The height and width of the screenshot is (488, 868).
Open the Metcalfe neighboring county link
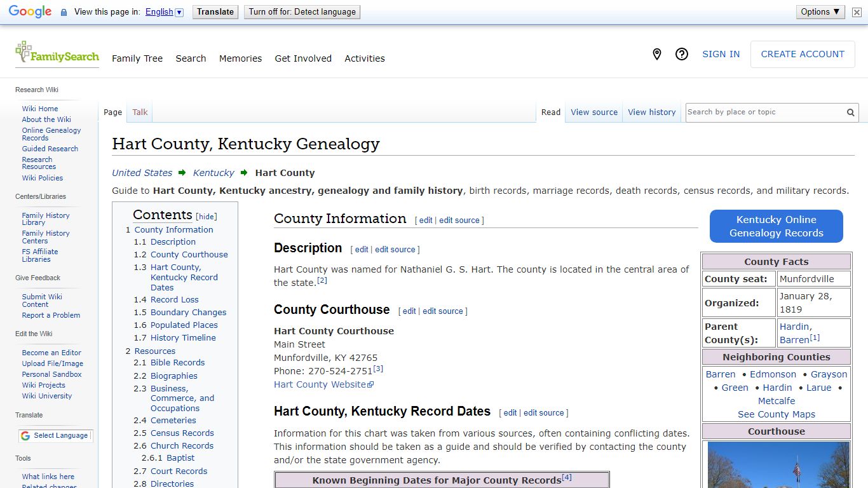point(776,402)
